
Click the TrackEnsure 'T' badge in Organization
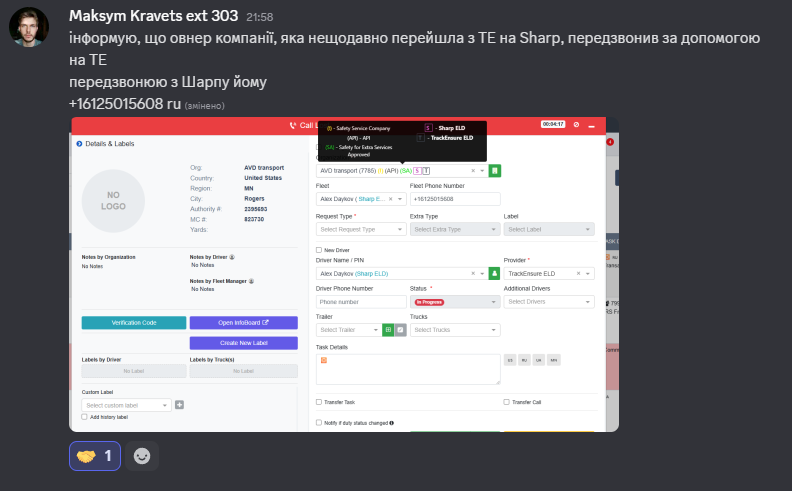coord(426,171)
